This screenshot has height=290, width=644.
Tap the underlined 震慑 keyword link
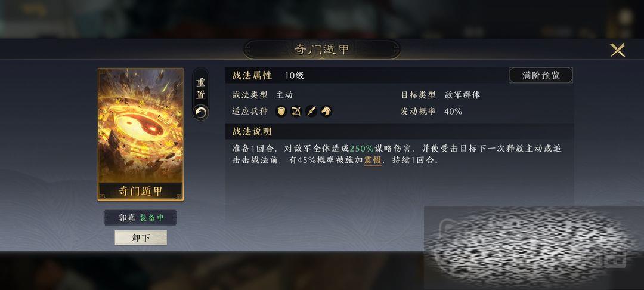click(x=373, y=161)
